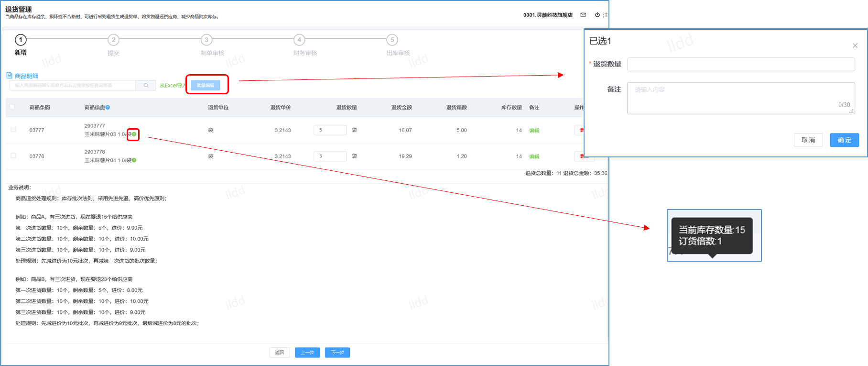The width and height of the screenshot is (868, 366).
Task: Tick the select-all checkbox in table header
Action: point(12,107)
